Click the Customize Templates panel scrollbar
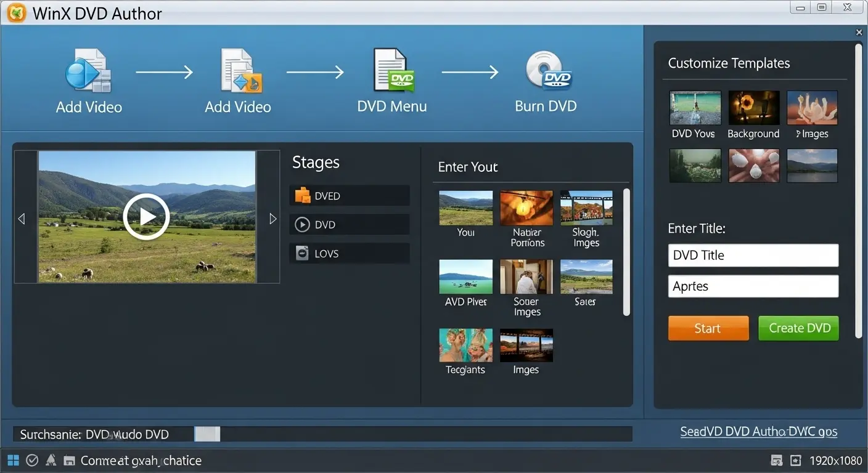 858,191
